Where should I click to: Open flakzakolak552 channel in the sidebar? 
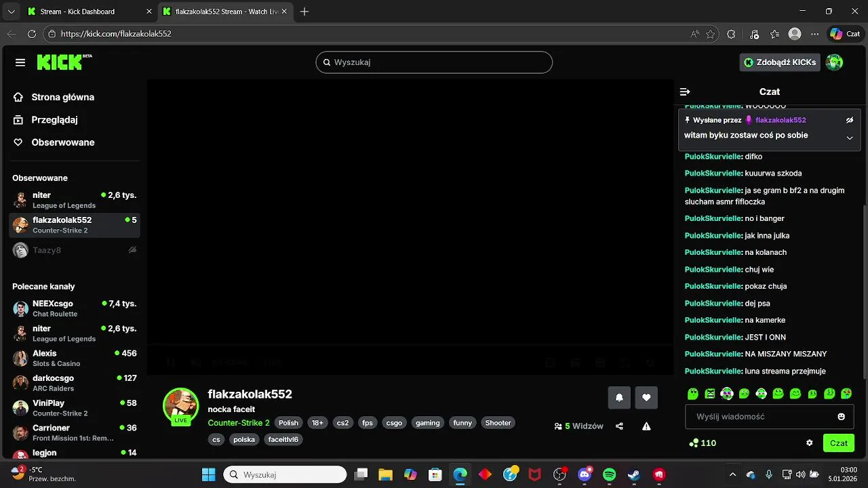pyautogui.click(x=75, y=225)
